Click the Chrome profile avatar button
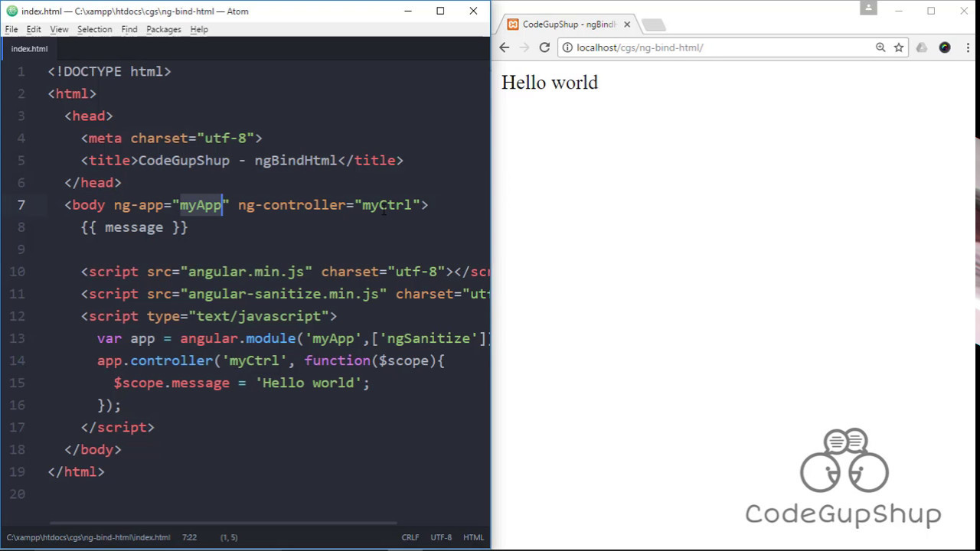The image size is (980, 551). point(867,8)
